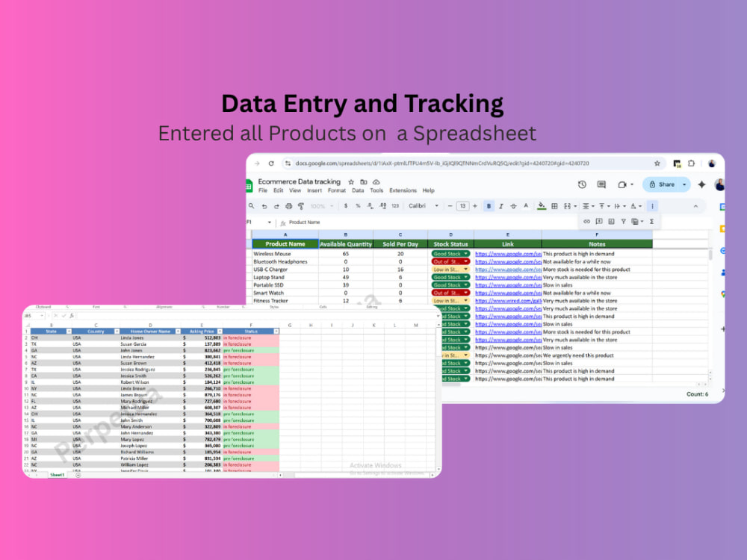Open the Data menu in Sheets

[x=358, y=190]
